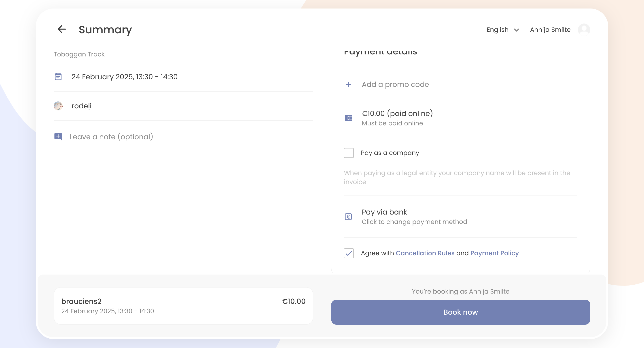Click the chevron next to English

pos(517,30)
